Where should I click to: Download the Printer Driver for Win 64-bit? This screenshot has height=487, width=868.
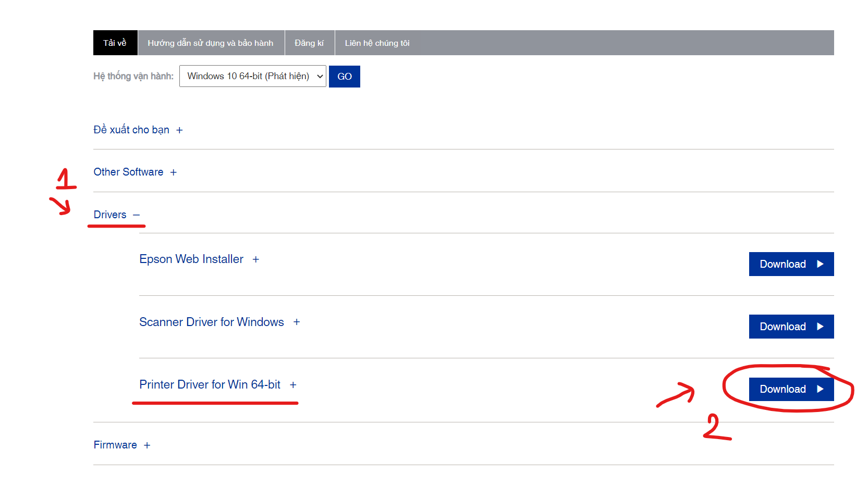pos(791,389)
